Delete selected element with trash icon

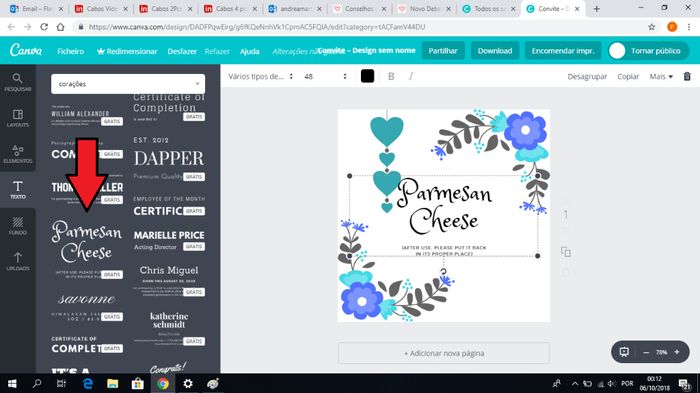click(687, 76)
